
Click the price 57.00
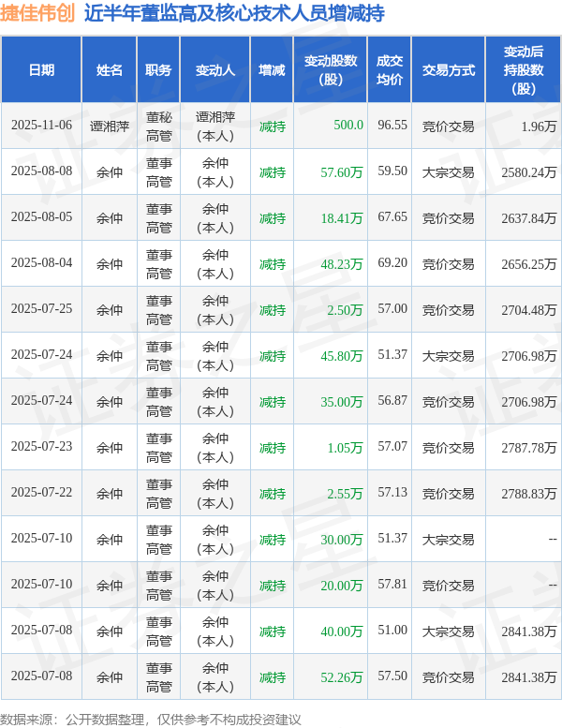point(392,309)
